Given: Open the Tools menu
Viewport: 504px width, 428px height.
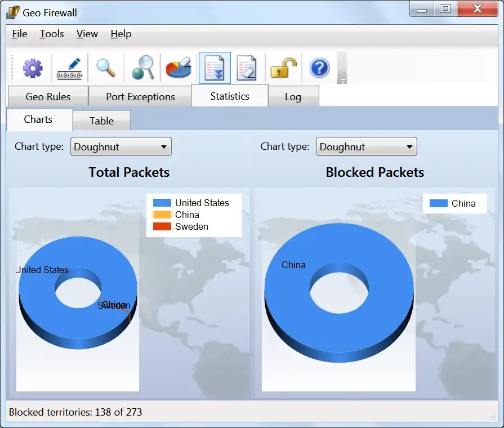Looking at the screenshot, I should pos(52,34).
